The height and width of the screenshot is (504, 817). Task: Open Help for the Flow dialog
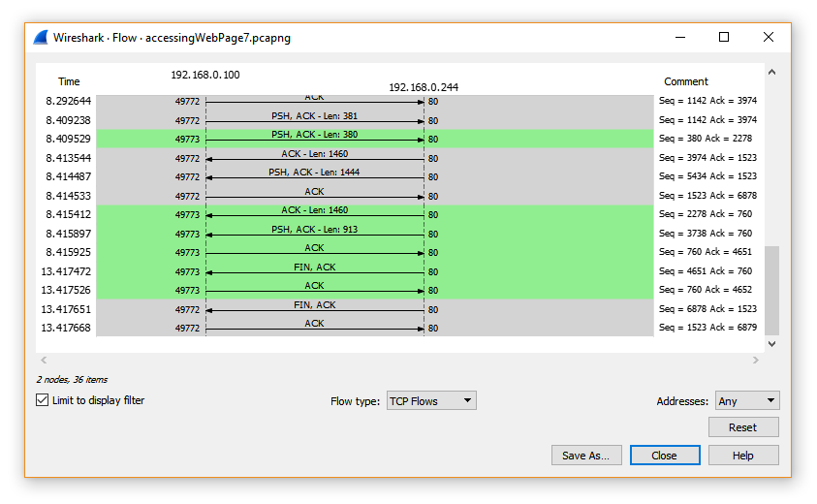[743, 456]
